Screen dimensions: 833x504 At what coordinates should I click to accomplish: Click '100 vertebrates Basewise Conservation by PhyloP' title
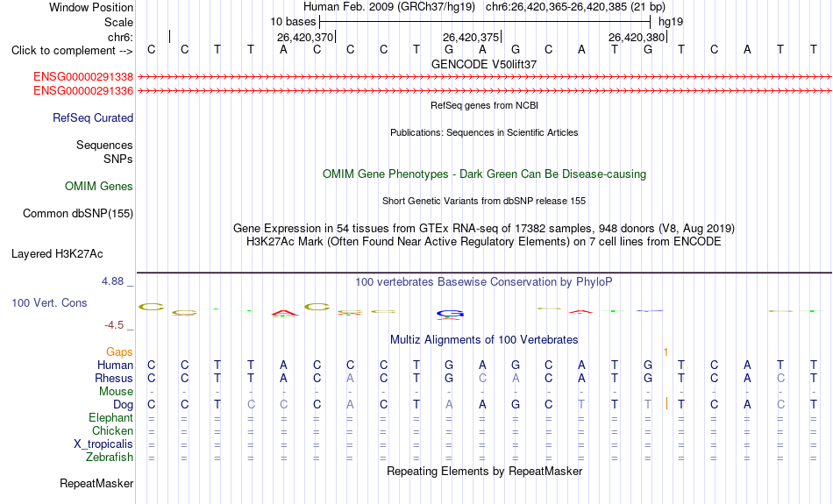tap(484, 282)
